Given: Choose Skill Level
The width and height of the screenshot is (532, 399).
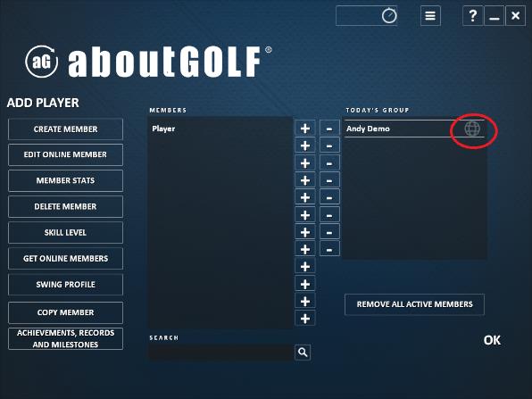Looking at the screenshot, I should point(65,232).
